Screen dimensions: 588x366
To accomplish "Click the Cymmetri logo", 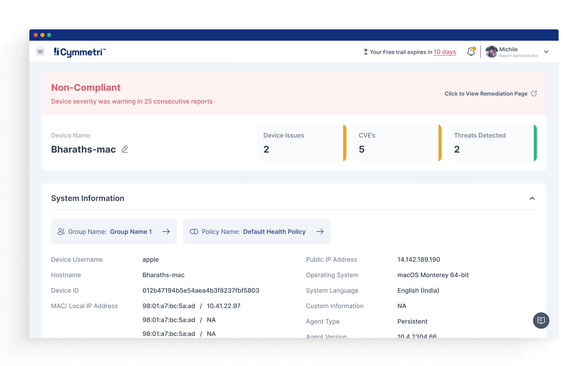I will [x=80, y=52].
